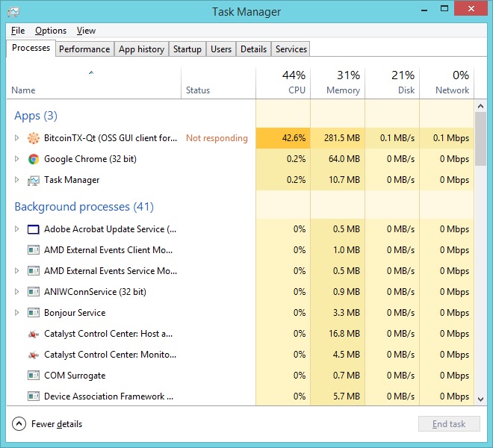
Task: Switch to the Services tab
Action: pyautogui.click(x=291, y=49)
